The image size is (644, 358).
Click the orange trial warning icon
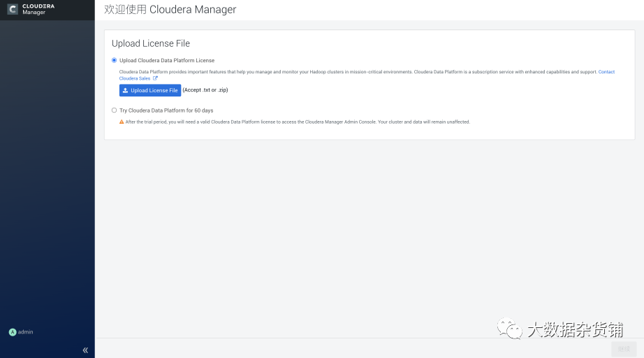coord(121,122)
